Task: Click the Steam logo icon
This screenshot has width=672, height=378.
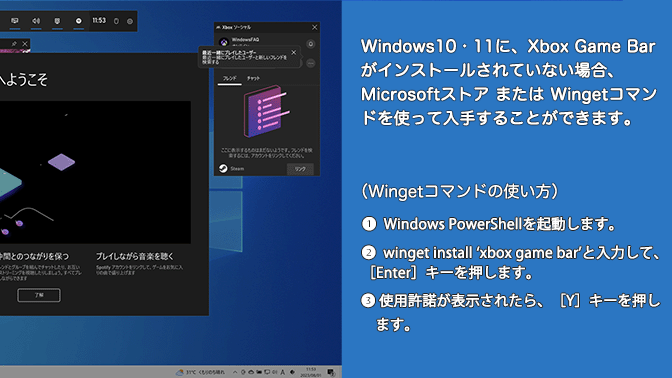Action: (223, 168)
